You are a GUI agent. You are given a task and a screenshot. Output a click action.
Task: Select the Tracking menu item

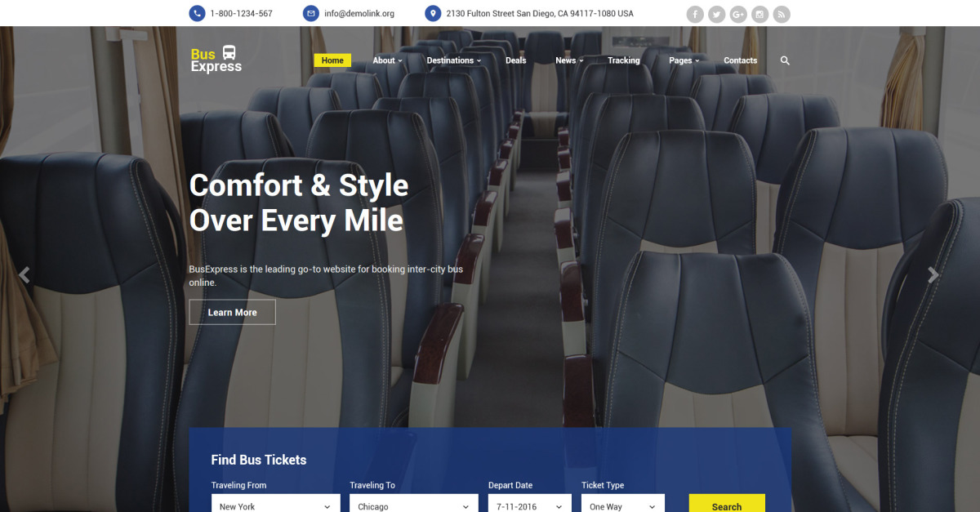623,60
